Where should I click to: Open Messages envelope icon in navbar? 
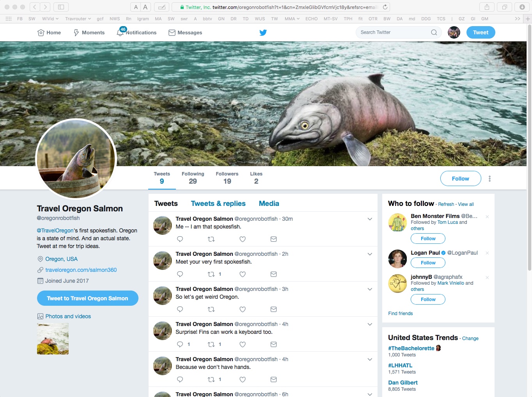(x=172, y=33)
